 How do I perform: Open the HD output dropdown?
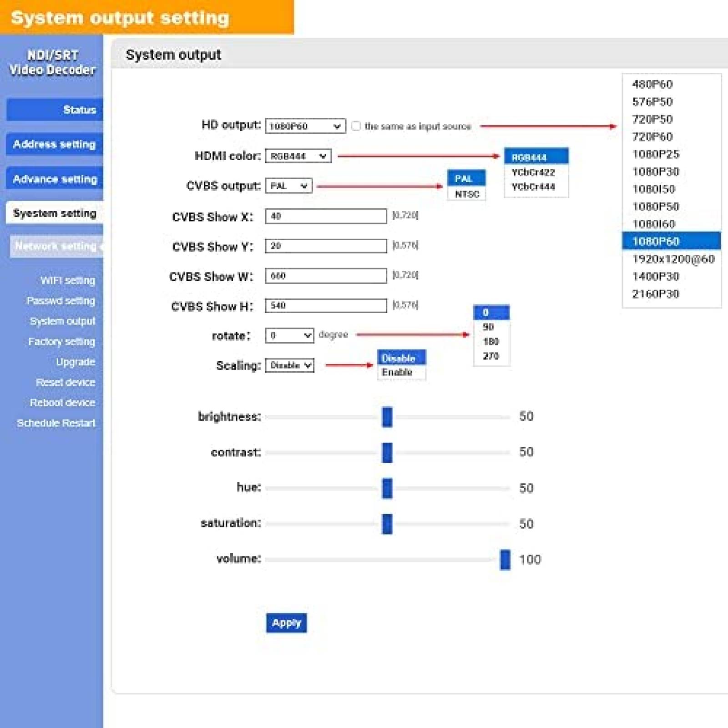click(x=306, y=126)
